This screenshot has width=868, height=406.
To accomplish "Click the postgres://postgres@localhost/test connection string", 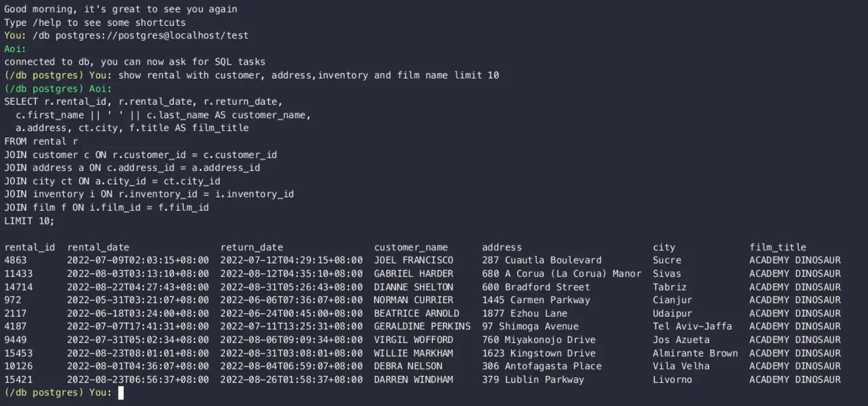I will click(151, 36).
